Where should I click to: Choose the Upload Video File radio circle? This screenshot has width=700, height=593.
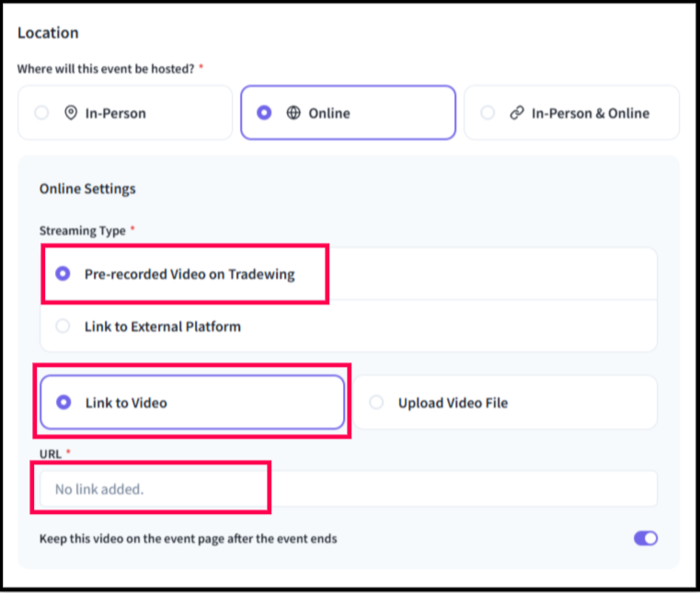point(376,403)
